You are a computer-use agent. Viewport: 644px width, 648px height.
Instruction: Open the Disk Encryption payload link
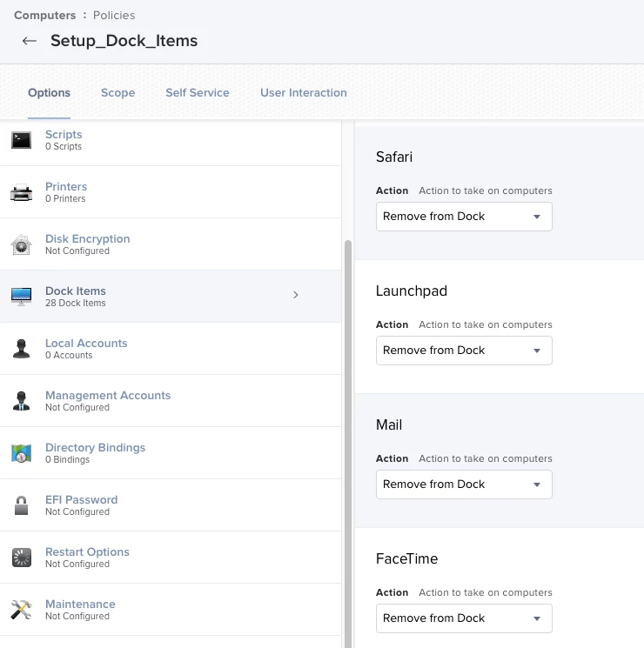[87, 238]
